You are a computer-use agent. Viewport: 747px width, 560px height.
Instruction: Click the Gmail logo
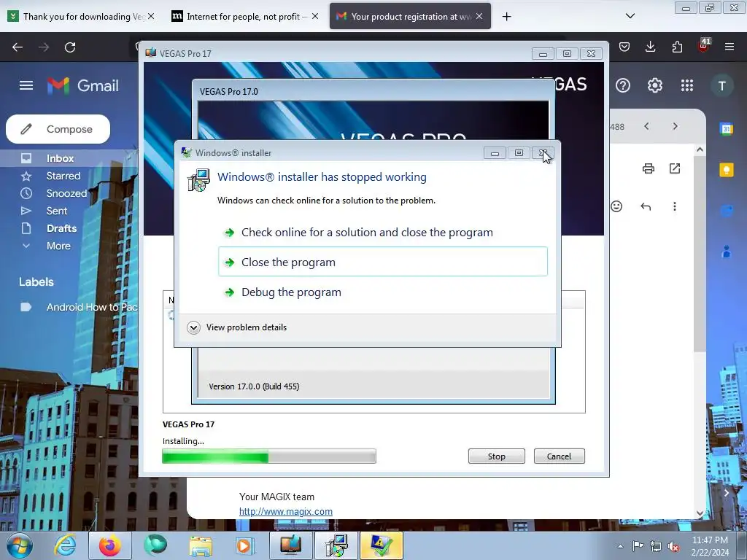click(83, 86)
